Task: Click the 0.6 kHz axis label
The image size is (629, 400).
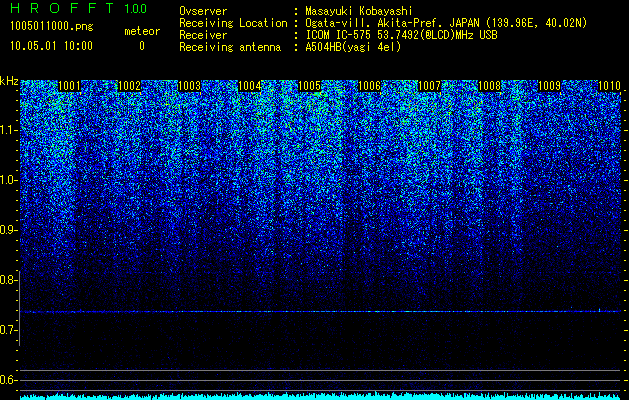Action: coord(9,380)
